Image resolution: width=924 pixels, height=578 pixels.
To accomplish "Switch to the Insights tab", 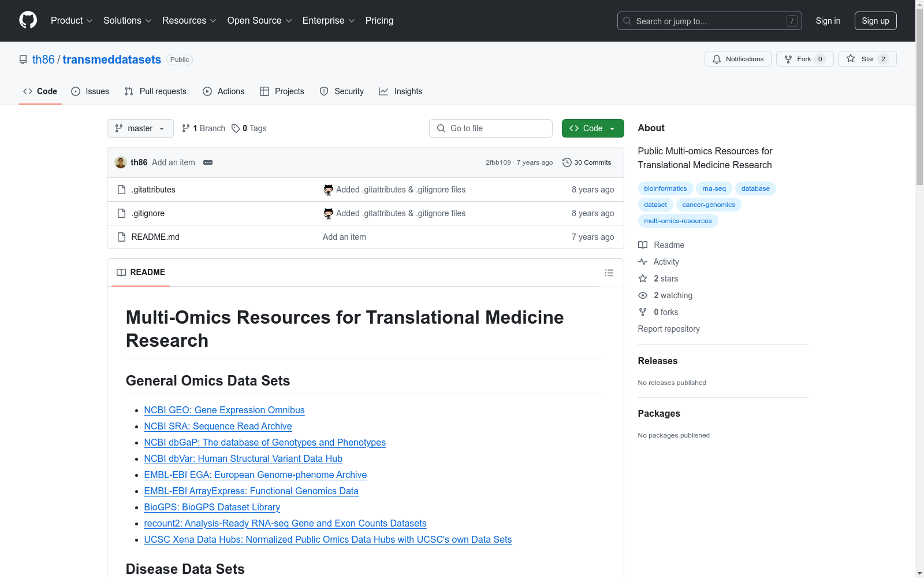I will pos(400,91).
